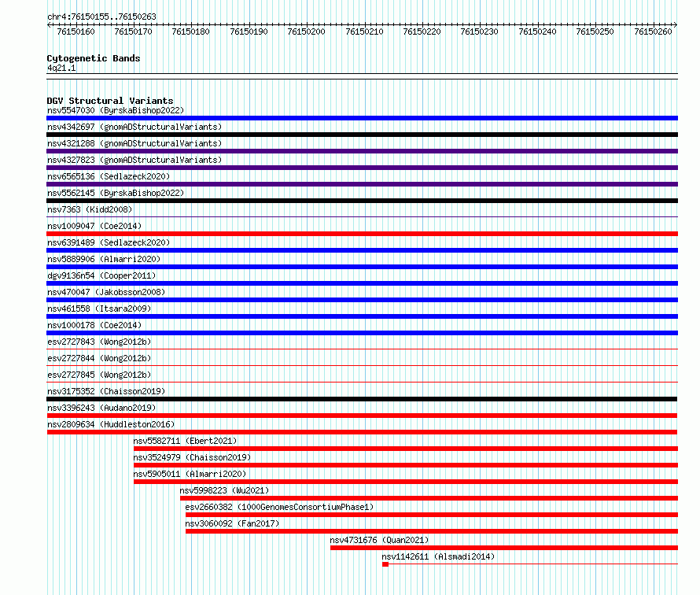Click the nsv5547030 (ByrskaBishop2022) label

point(116,110)
